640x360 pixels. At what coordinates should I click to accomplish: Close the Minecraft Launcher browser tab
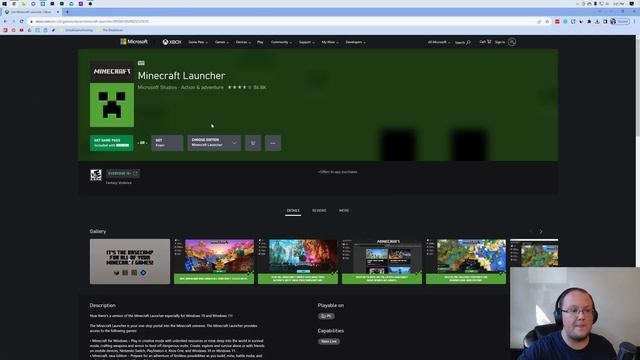pos(58,12)
